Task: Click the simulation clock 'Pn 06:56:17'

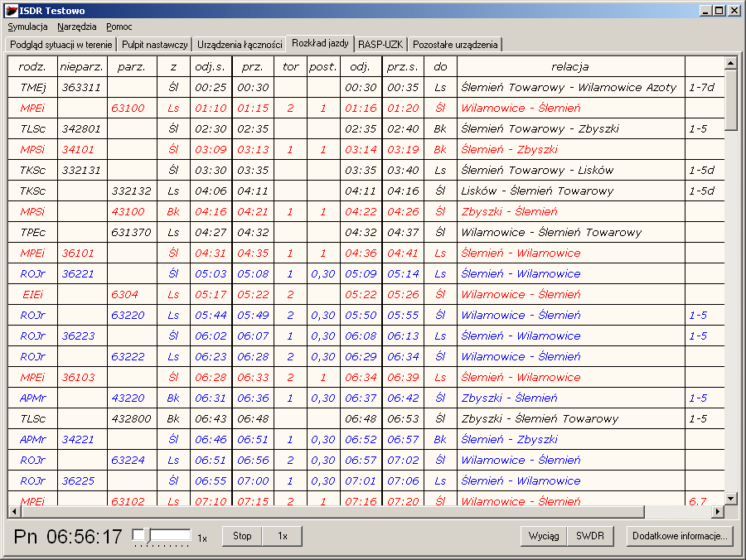Action: click(68, 537)
